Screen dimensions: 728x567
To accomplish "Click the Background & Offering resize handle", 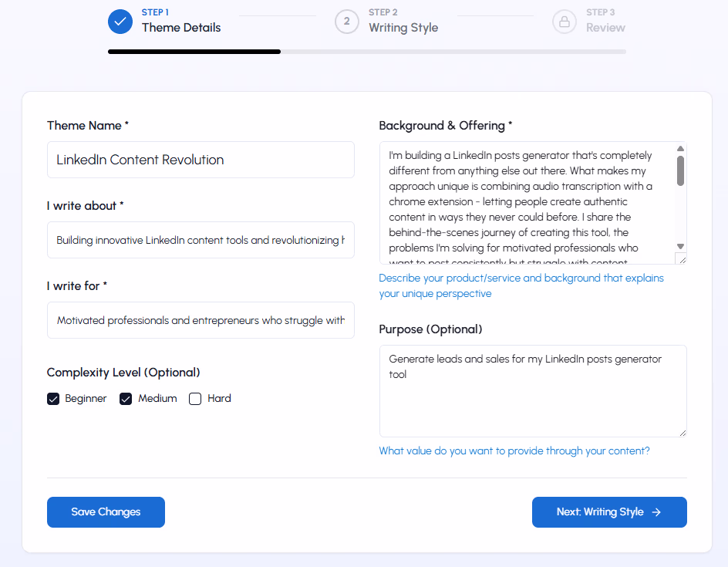I will click(x=682, y=260).
